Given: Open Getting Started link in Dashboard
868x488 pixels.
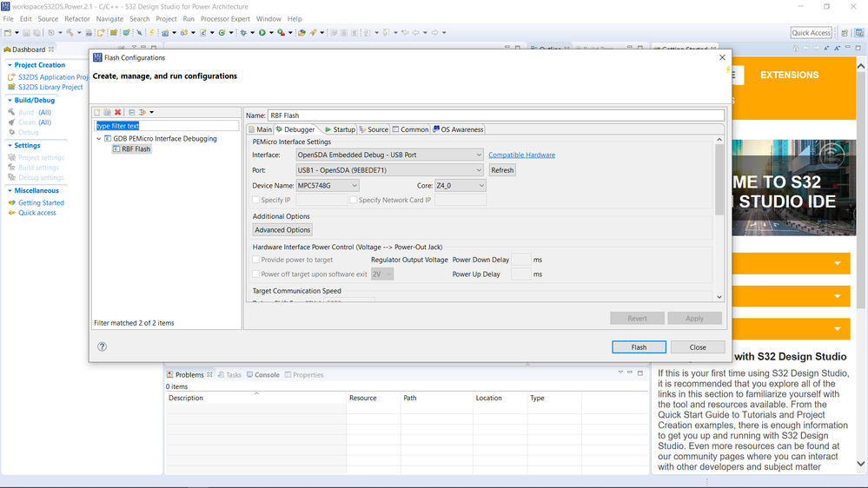Looking at the screenshot, I should click(x=41, y=203).
